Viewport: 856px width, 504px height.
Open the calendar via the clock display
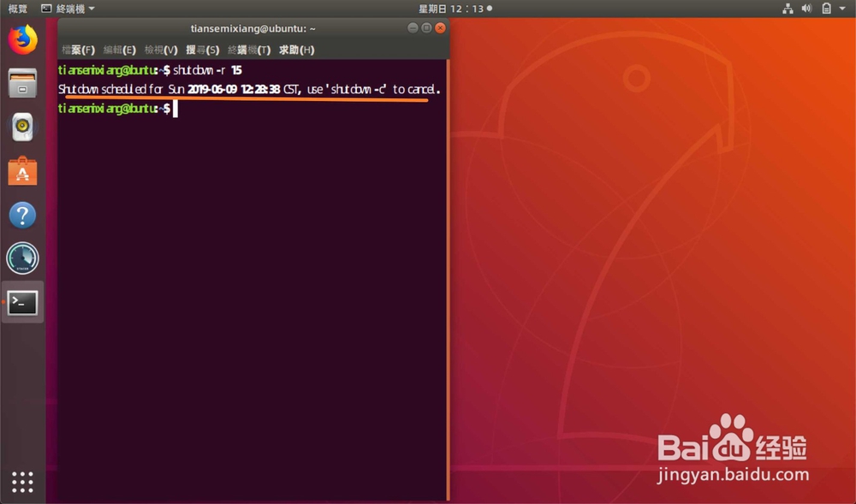(x=454, y=8)
